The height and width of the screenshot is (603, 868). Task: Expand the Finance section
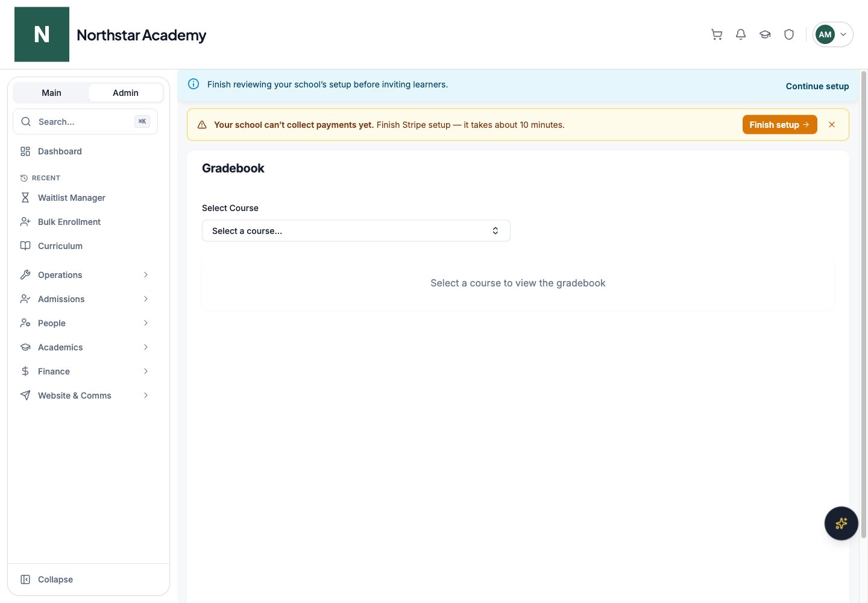pos(85,371)
